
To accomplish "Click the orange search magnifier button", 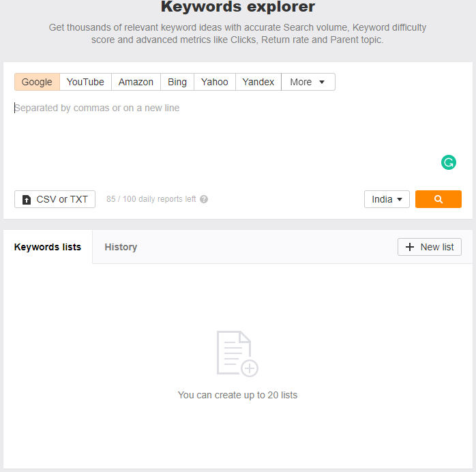I will point(438,199).
